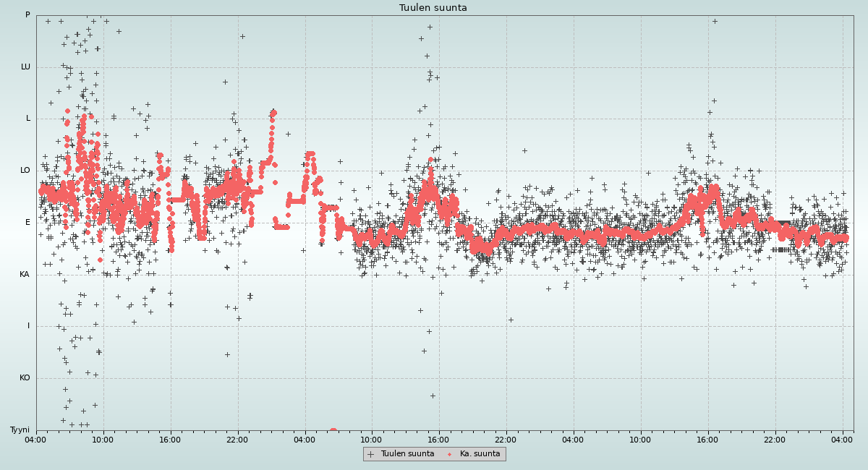Select the 'Tyyni' label at the axis bottom
This screenshot has height=470, width=868.
point(20,430)
